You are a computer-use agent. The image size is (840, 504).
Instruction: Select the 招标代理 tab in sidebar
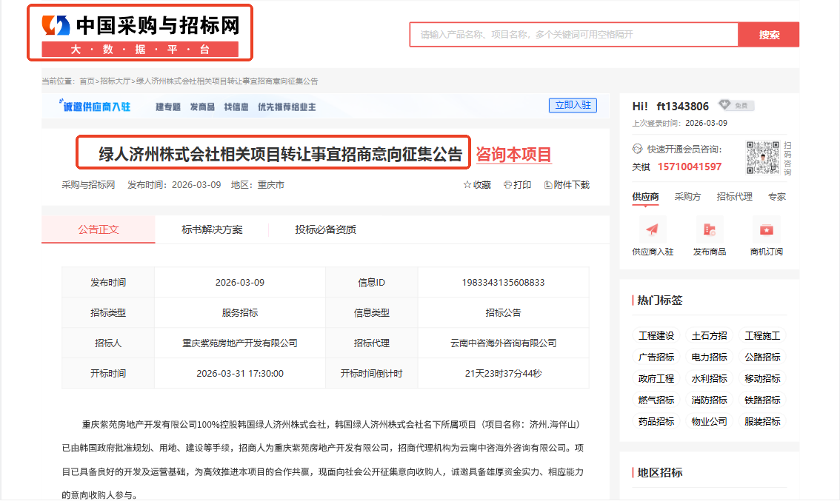point(734,197)
